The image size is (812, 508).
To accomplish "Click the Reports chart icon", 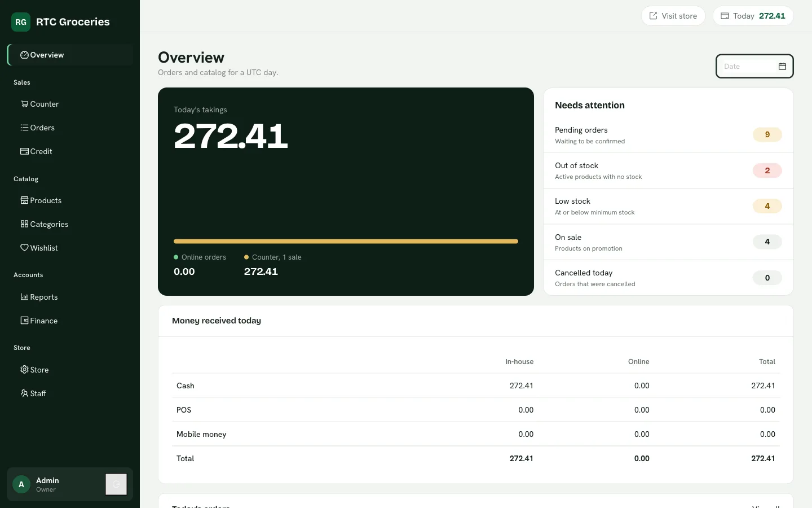I will tap(24, 297).
